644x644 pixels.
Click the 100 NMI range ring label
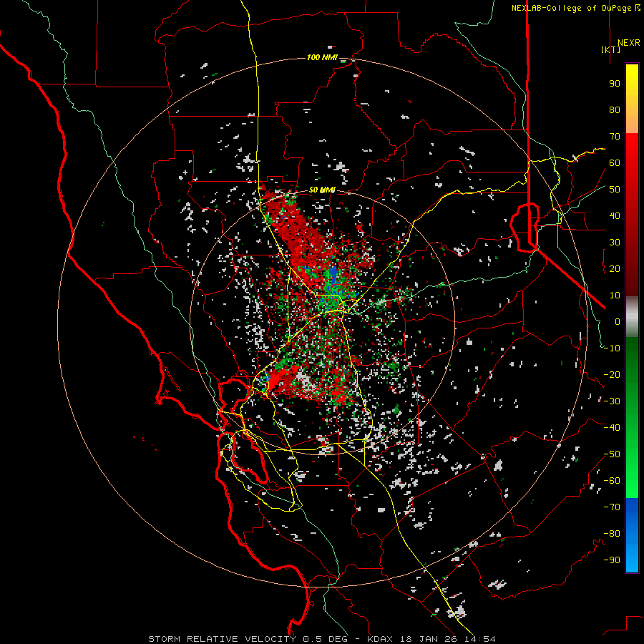tap(322, 57)
